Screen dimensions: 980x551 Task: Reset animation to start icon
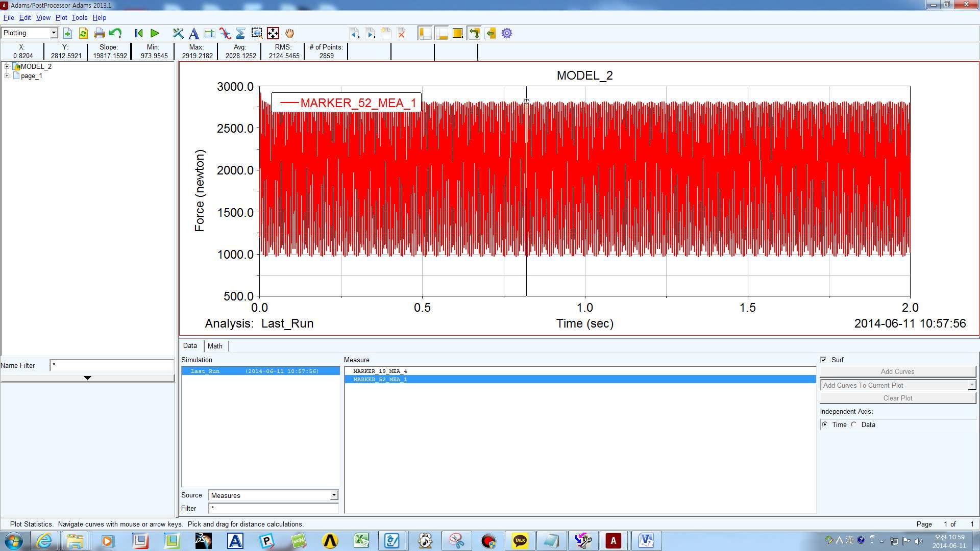138,33
